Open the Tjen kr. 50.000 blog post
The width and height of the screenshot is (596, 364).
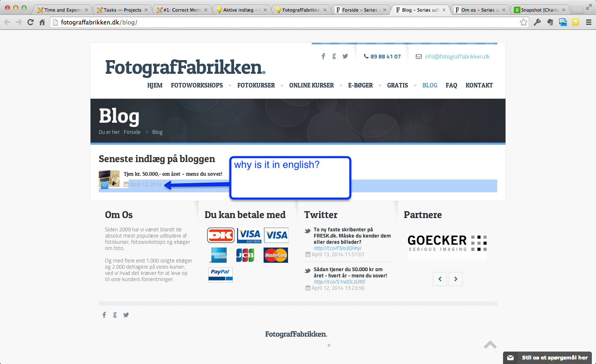(173, 174)
